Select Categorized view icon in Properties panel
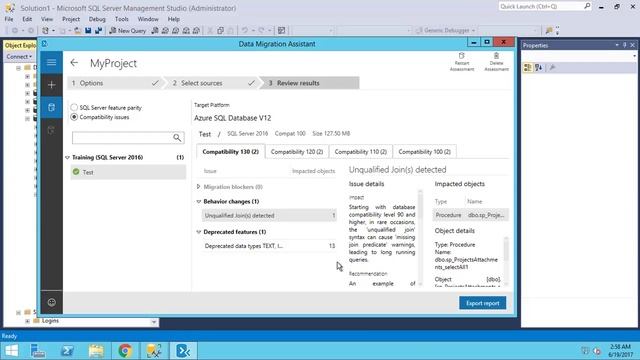The height and width of the screenshot is (360, 640). (x=528, y=67)
